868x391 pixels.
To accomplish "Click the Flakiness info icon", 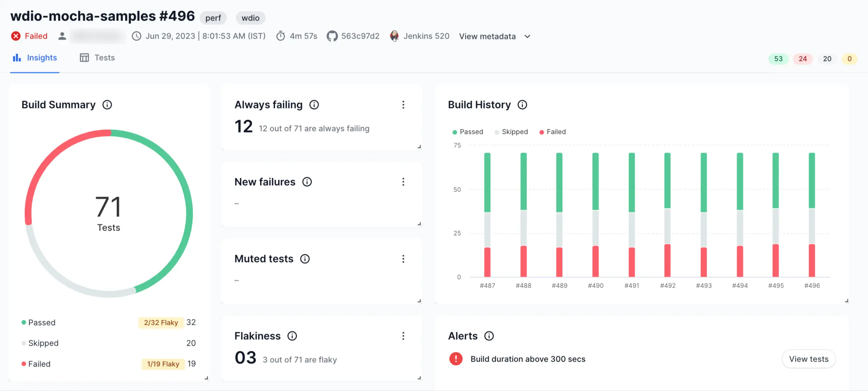I will [292, 336].
